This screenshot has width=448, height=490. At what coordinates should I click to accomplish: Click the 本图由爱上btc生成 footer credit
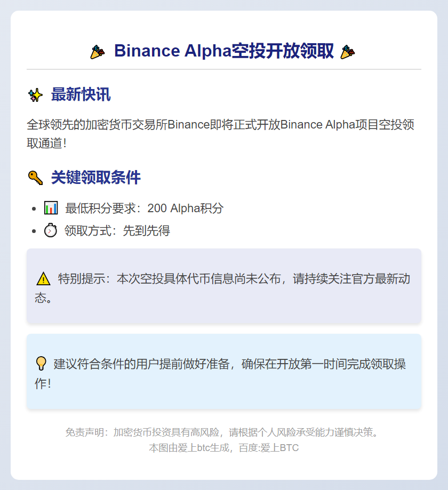(x=223, y=448)
